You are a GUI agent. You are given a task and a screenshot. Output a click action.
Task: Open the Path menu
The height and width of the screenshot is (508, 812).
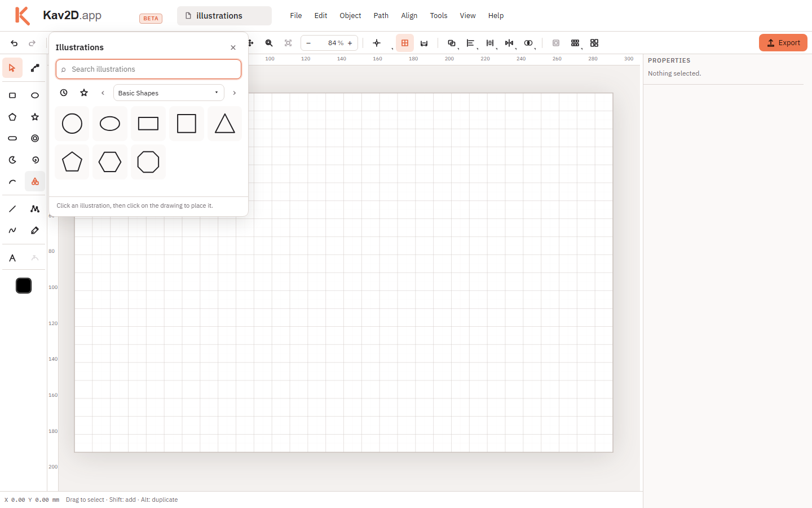(x=381, y=16)
